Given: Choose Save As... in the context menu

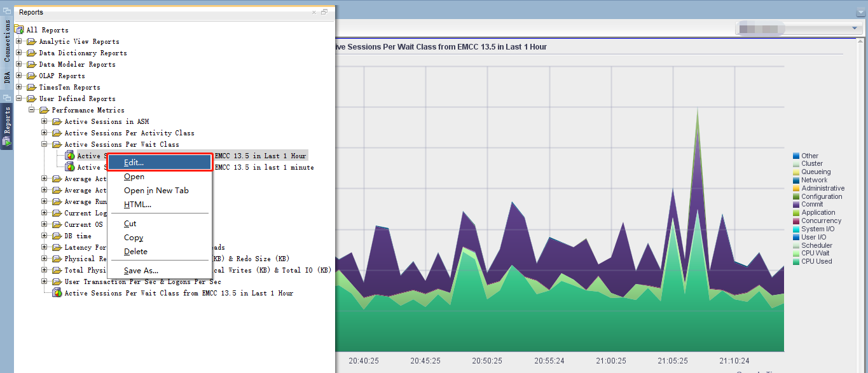Looking at the screenshot, I should (x=159, y=271).
